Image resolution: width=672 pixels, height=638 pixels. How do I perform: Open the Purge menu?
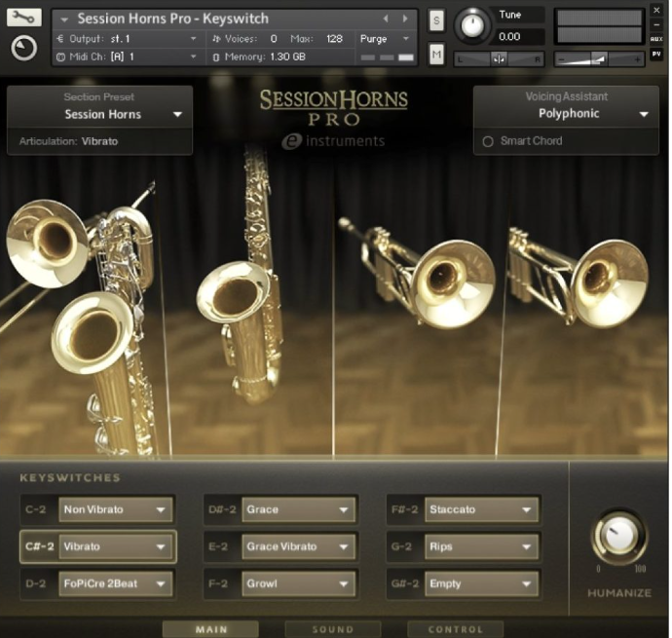click(385, 39)
